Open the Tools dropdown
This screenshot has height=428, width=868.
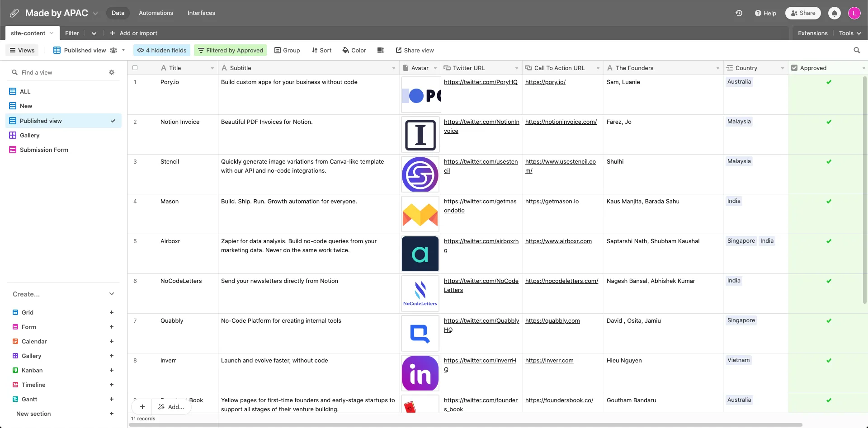[x=850, y=33]
